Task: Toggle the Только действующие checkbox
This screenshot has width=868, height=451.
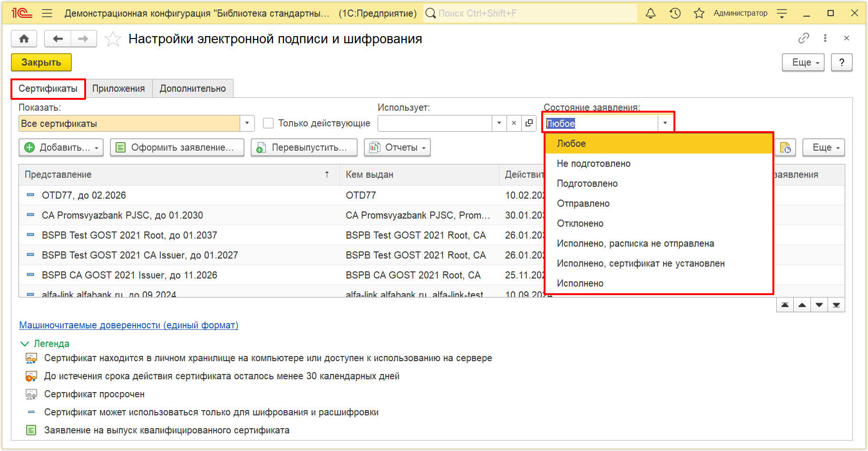Action: (268, 123)
